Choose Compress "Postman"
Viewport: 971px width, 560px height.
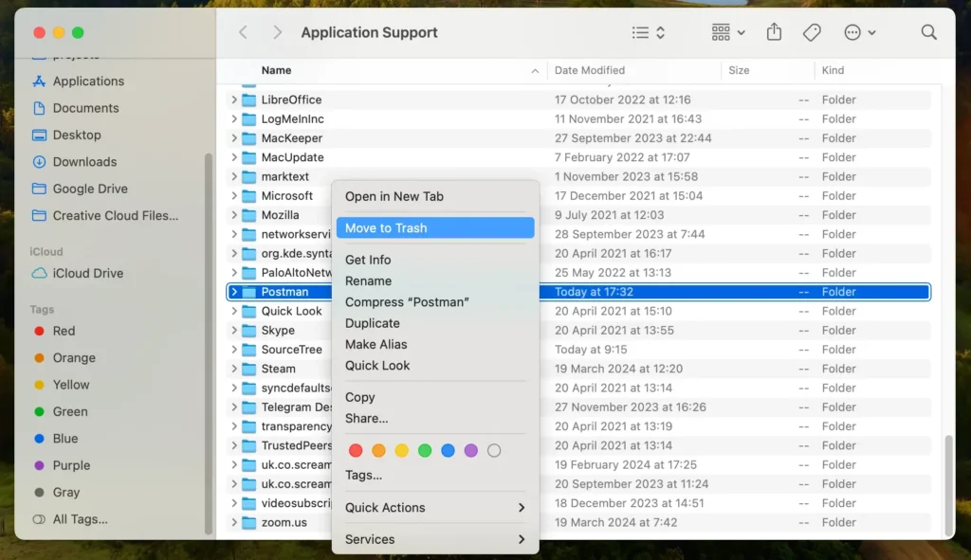click(435, 302)
